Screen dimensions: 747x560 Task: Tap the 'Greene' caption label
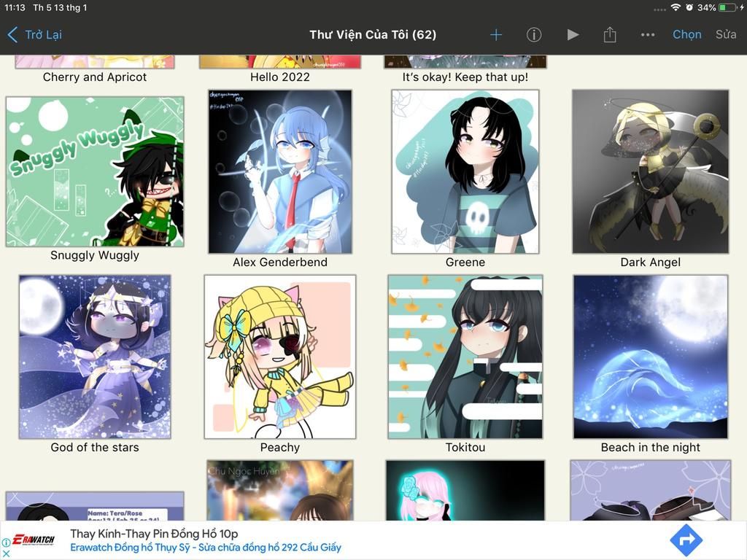coord(465,262)
